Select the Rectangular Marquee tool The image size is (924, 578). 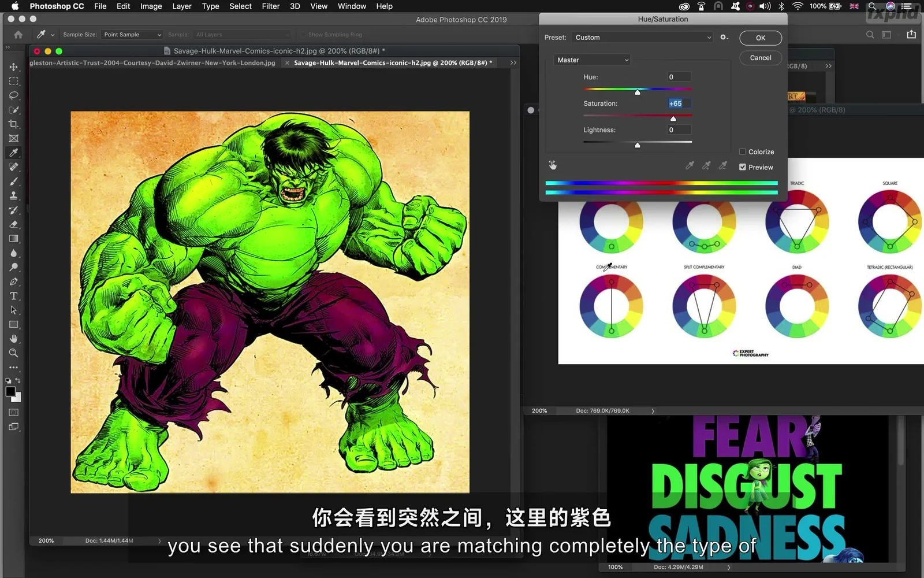pyautogui.click(x=14, y=81)
